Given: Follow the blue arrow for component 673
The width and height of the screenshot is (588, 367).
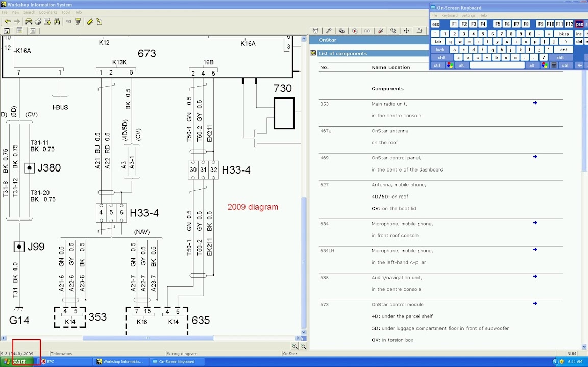Looking at the screenshot, I should click(535, 303).
